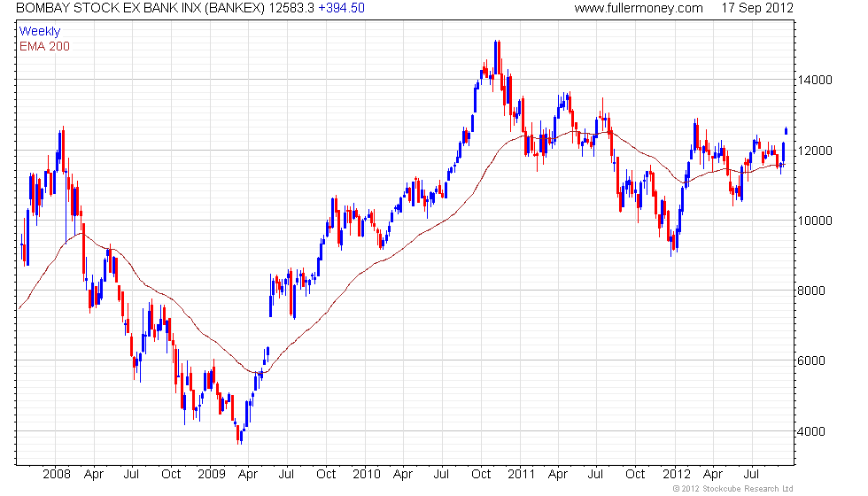Click the Jul label following 2009

(x=286, y=475)
